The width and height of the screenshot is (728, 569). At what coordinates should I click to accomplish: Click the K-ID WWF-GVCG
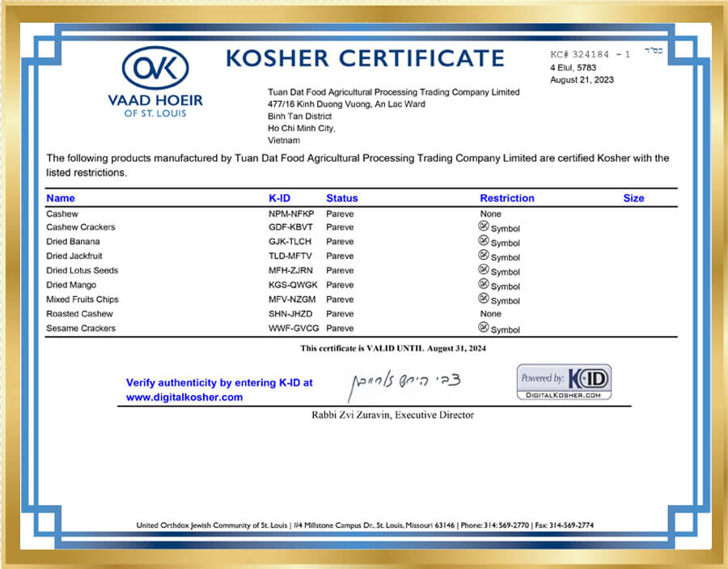(x=294, y=328)
